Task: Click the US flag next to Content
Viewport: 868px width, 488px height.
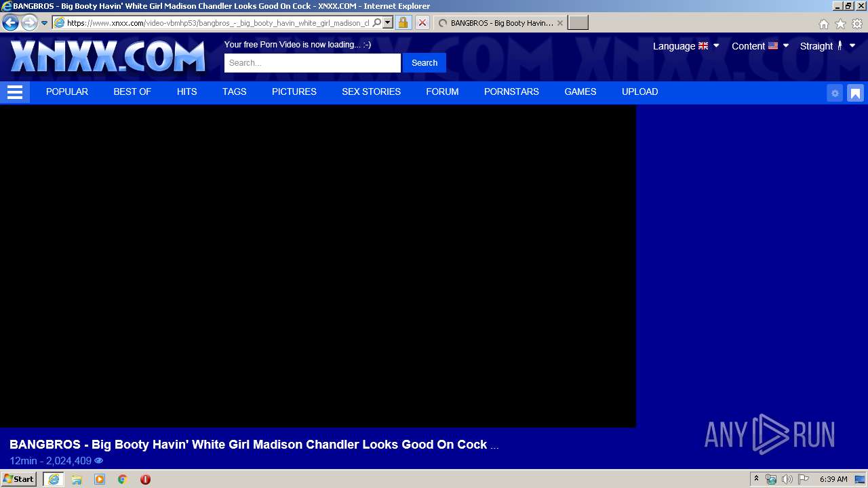Action: click(x=773, y=46)
